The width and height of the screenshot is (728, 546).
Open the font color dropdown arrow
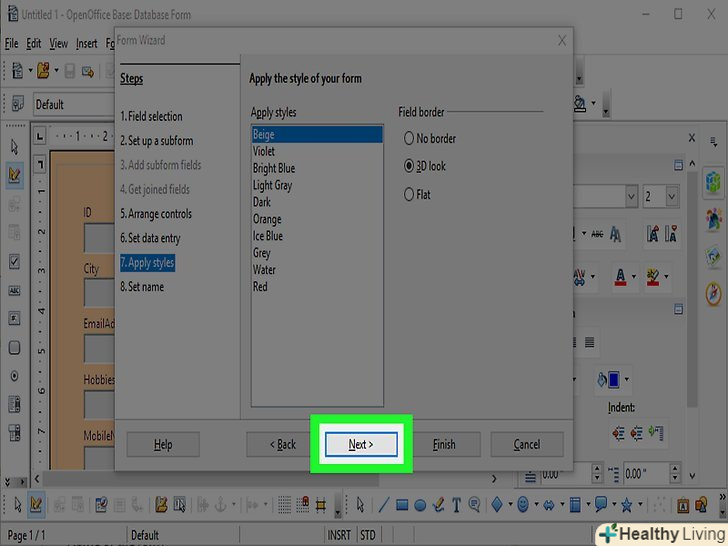[x=636, y=276]
